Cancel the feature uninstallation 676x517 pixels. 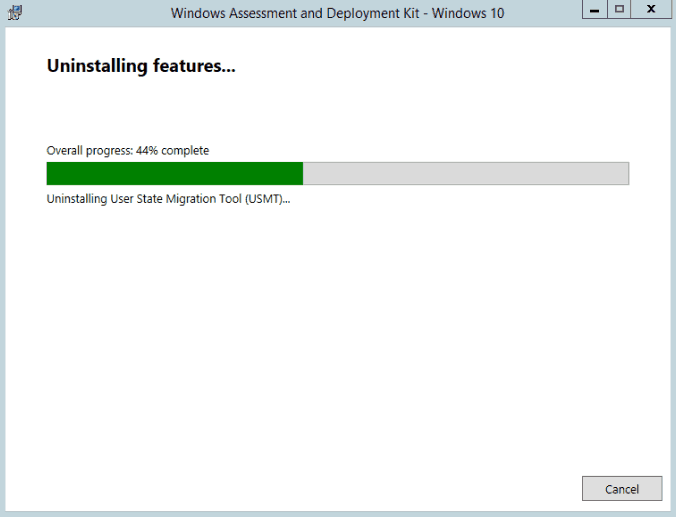(622, 489)
